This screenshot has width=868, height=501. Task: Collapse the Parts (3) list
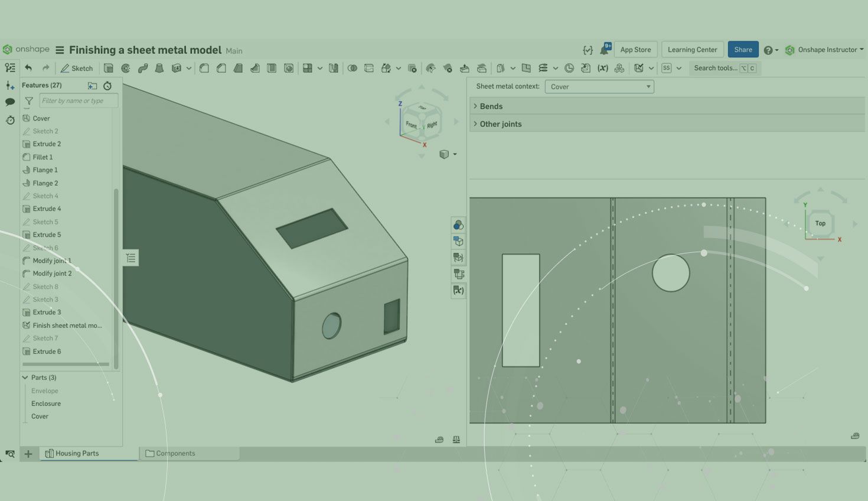pos(25,378)
